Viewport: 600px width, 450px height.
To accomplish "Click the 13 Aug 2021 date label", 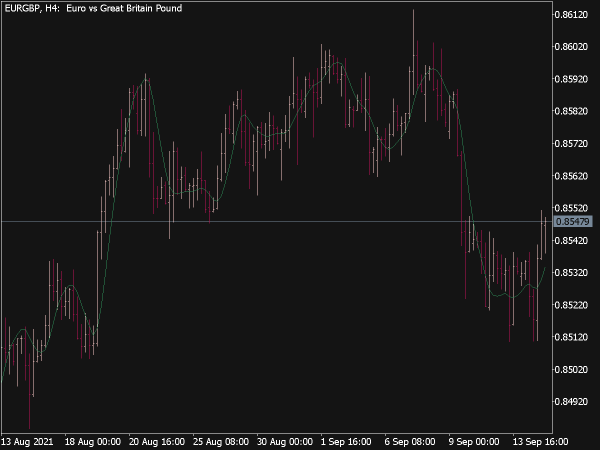I will [x=28, y=442].
